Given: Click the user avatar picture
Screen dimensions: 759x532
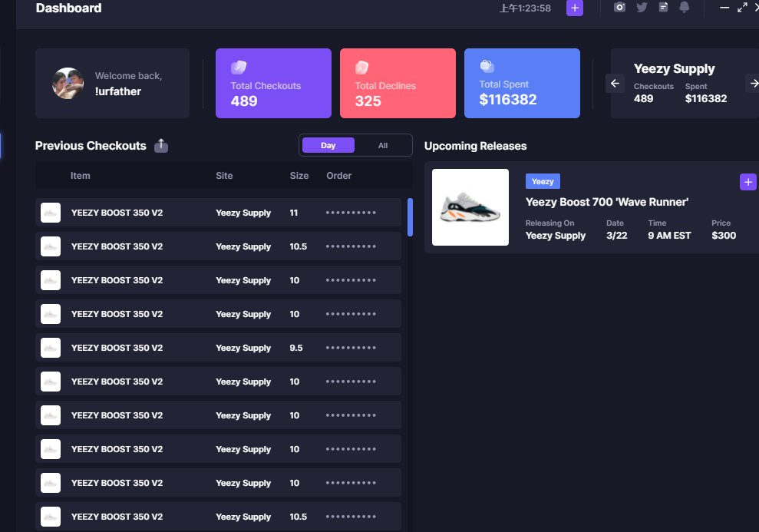Looking at the screenshot, I should tap(68, 83).
